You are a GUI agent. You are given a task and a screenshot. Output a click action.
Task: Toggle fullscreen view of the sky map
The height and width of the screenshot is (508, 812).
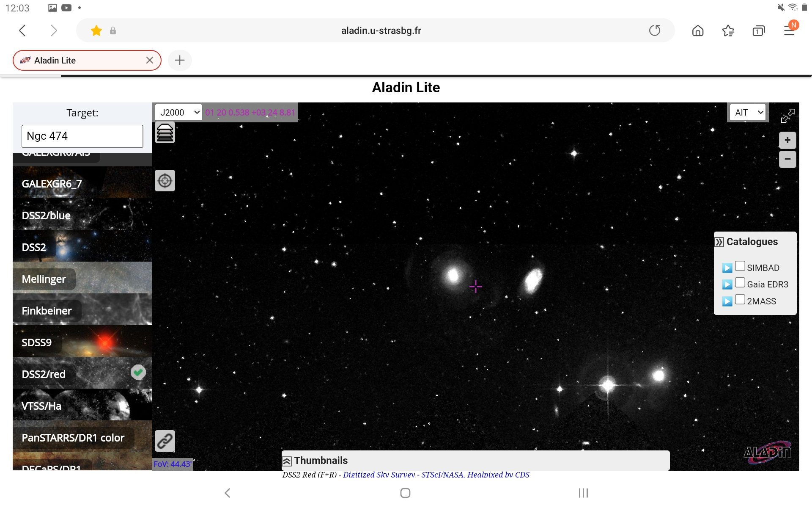(x=787, y=116)
